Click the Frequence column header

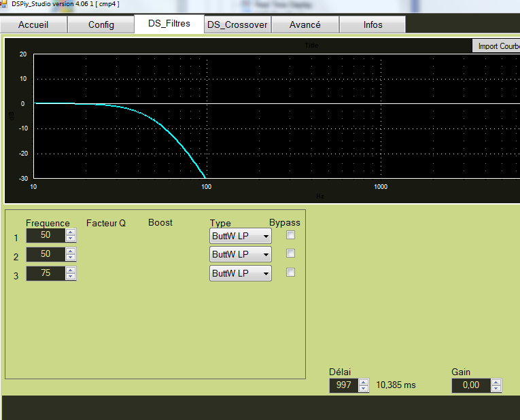pos(48,223)
